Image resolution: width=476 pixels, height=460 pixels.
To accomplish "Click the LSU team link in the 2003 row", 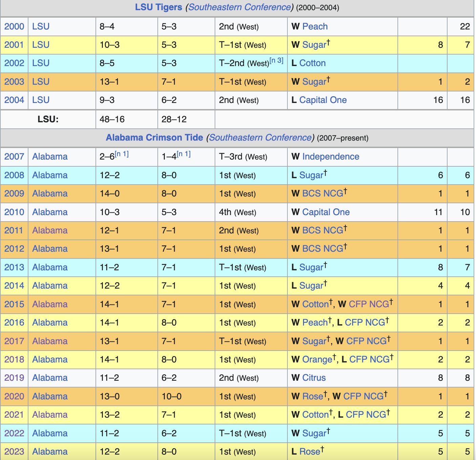I will point(41,82).
